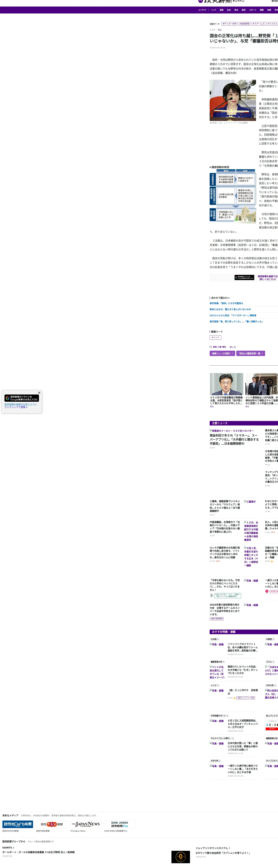Open the インド事業創出２兆円投資 article photo
The image size is (278, 868).
(261, 384)
